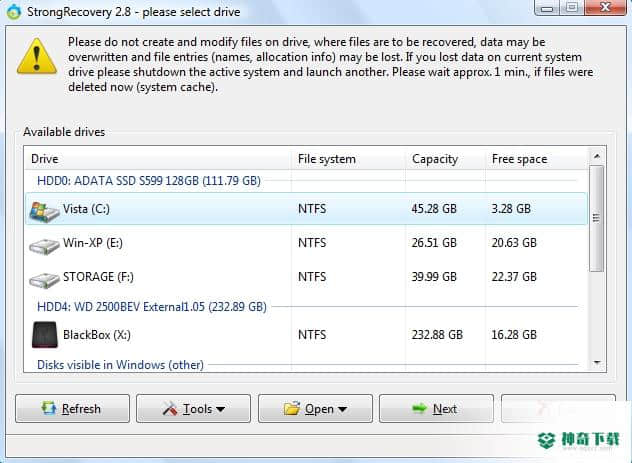
Task: Click scrollbar up arrow in drive list
Action: (x=597, y=156)
